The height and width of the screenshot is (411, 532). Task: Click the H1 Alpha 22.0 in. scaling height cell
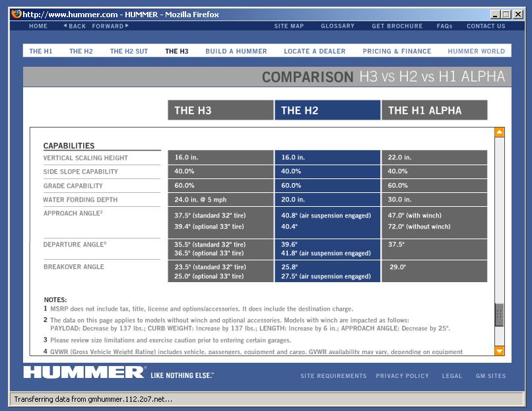pos(434,158)
